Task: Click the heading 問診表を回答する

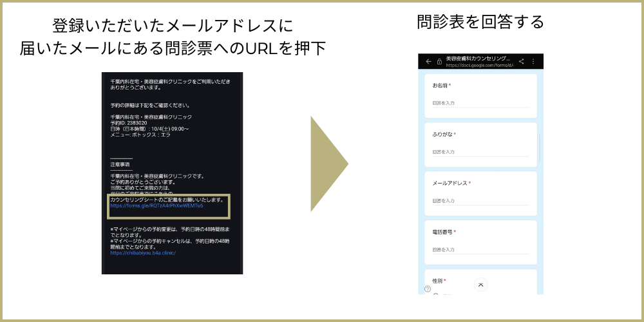Action: (480, 22)
